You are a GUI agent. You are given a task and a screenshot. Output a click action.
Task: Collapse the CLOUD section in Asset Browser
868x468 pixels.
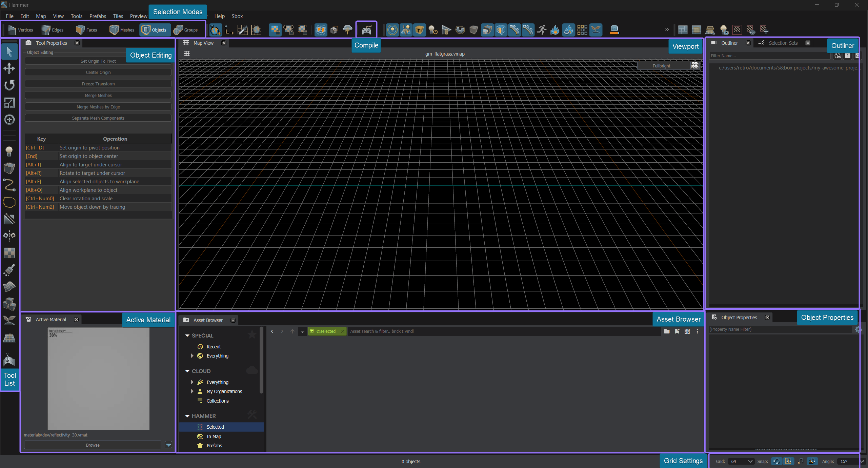[187, 371]
